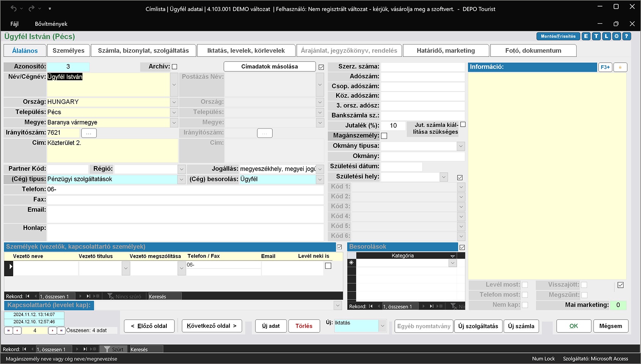Viewport: 641px width, 364px height.
Task: Click the lock icon beside Információ
Action: 620,67
